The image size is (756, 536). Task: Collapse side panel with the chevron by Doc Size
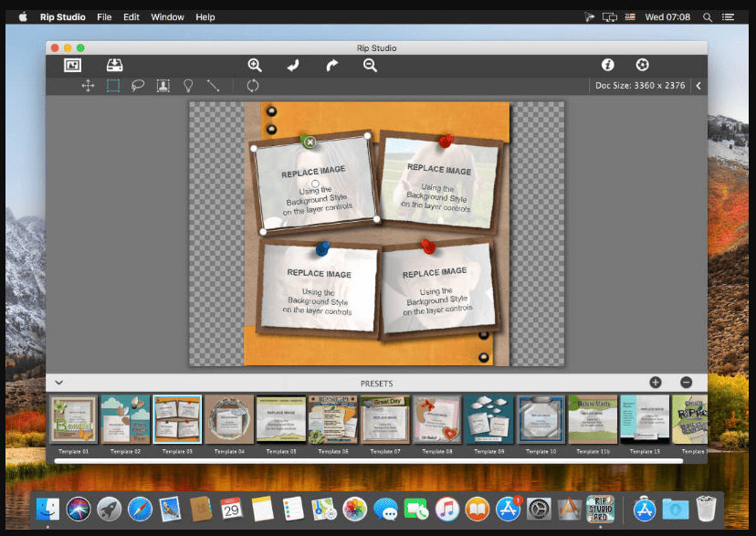coord(698,86)
